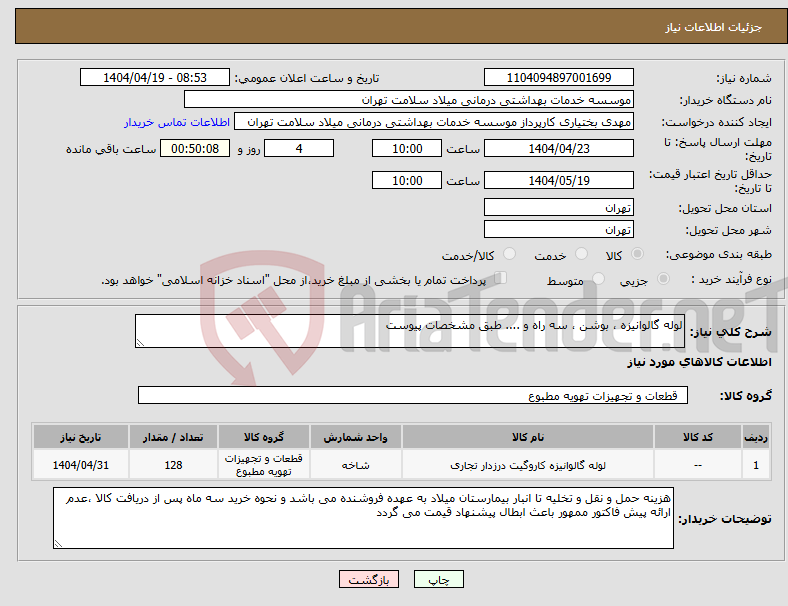The image size is (788, 606).
Task: Click the response deadline date 1404/04/23
Action: point(559,148)
